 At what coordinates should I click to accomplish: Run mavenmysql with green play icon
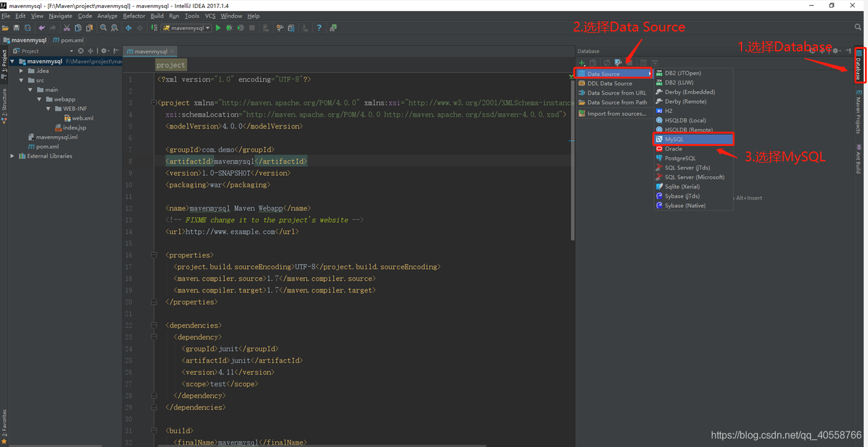[218, 28]
